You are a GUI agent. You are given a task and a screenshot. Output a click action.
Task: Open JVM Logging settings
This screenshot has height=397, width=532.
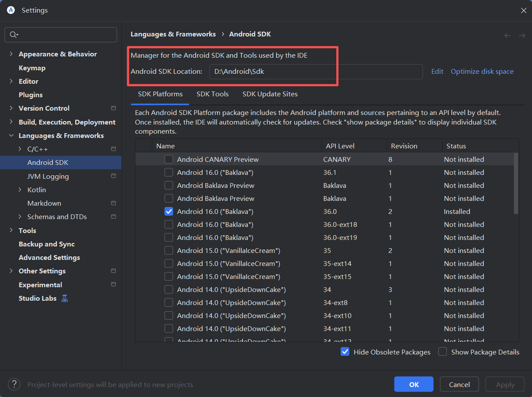pos(48,176)
